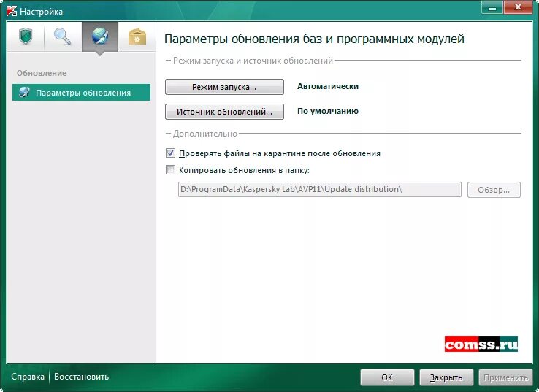The width and height of the screenshot is (539, 392).
Task: Close the Настройка window with X
Action: pyautogui.click(x=518, y=7)
